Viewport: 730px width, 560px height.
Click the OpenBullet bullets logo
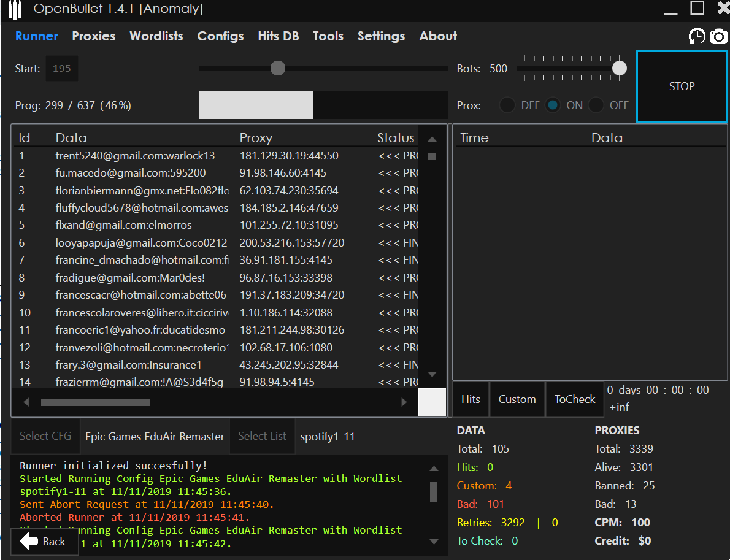(14, 9)
